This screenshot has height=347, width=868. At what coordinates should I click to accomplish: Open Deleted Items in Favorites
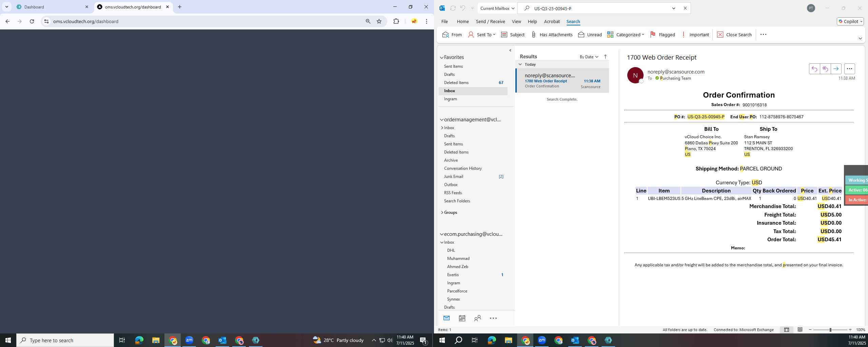click(473, 83)
